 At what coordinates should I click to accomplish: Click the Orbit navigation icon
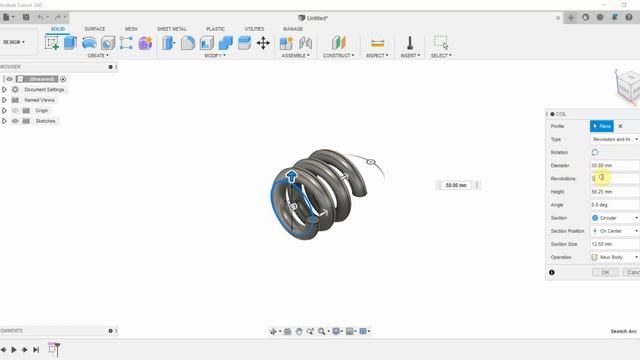[273, 331]
